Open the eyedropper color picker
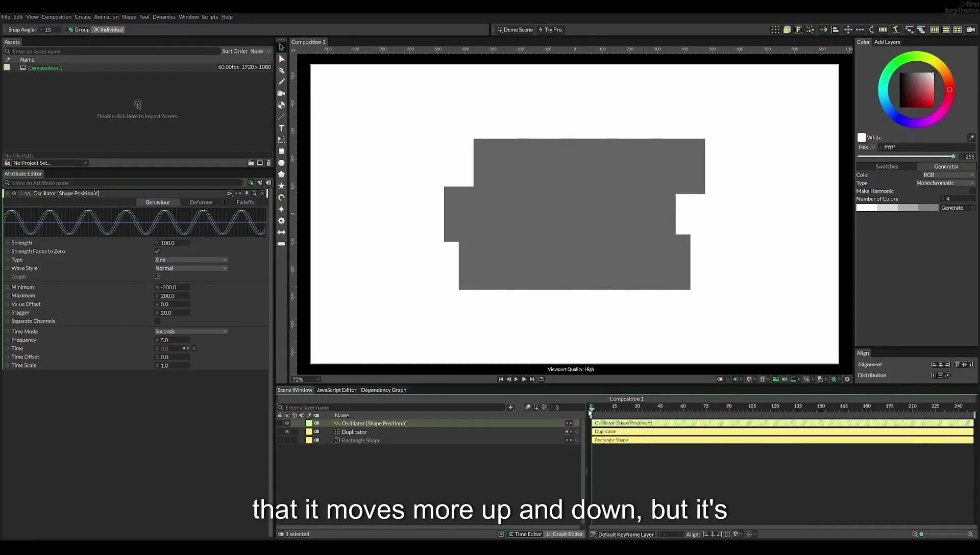 click(x=971, y=137)
